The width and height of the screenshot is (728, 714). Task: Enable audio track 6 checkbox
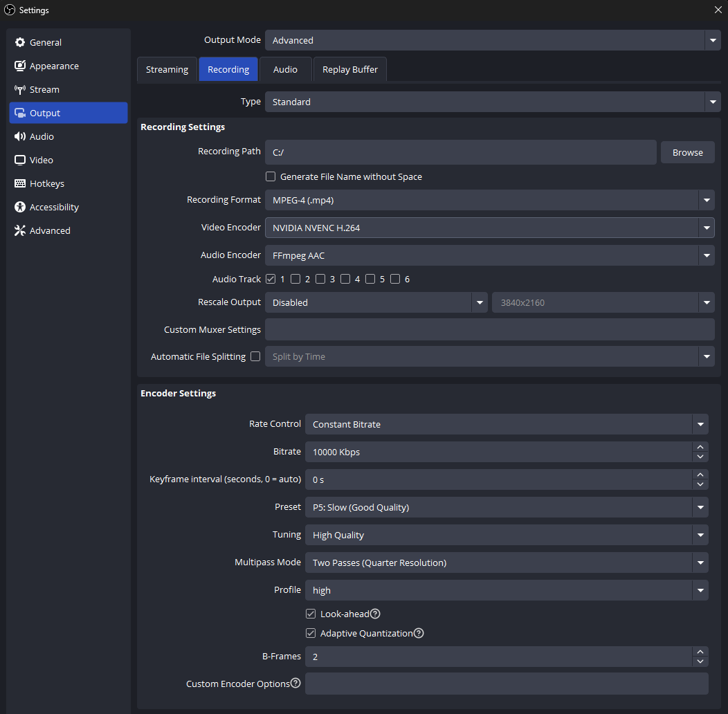pyautogui.click(x=395, y=279)
